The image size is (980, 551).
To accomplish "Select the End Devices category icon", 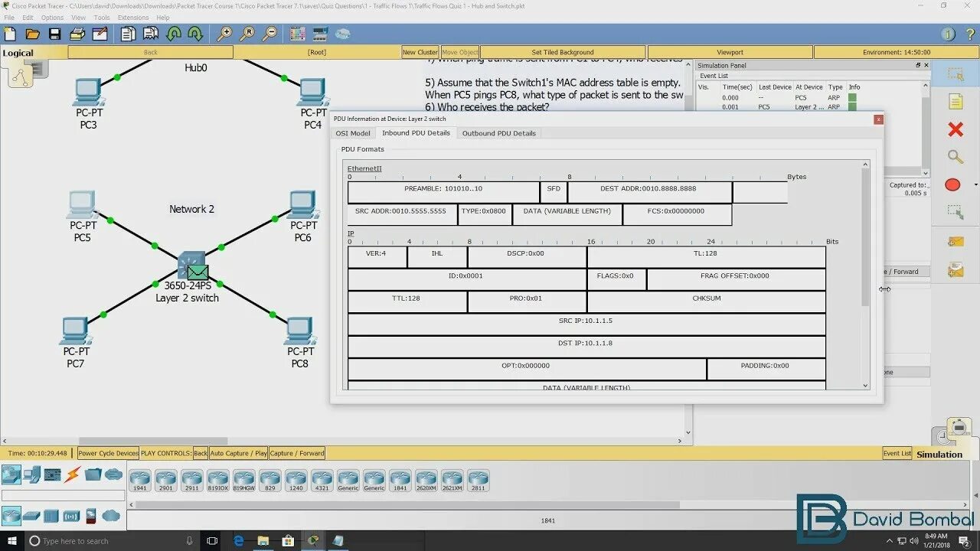I will click(x=31, y=474).
